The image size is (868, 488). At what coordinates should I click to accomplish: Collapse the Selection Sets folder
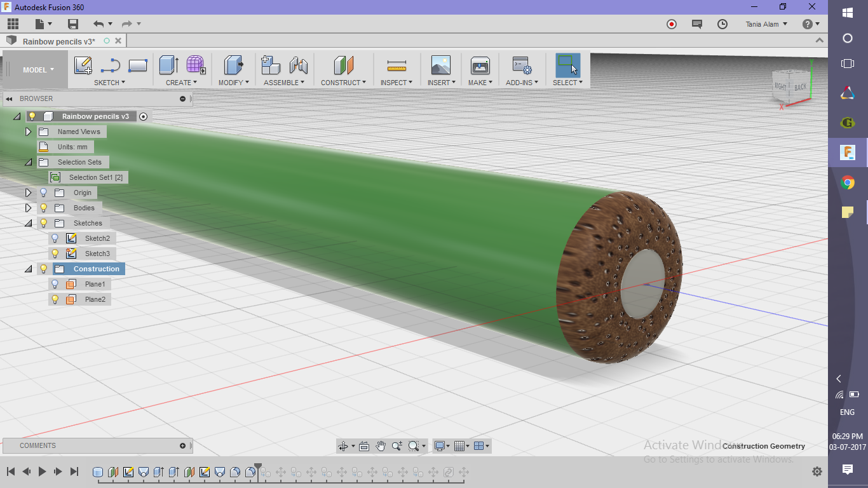pyautogui.click(x=28, y=162)
